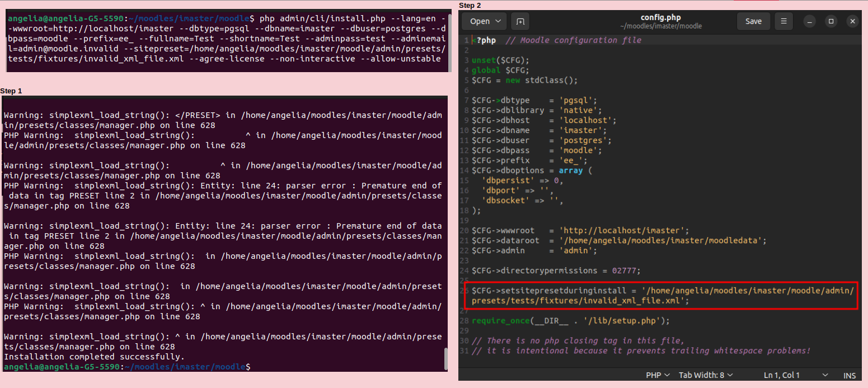Expand the Open recent files dropdown arrow
Screen dimensions: 868x388
[499, 21]
